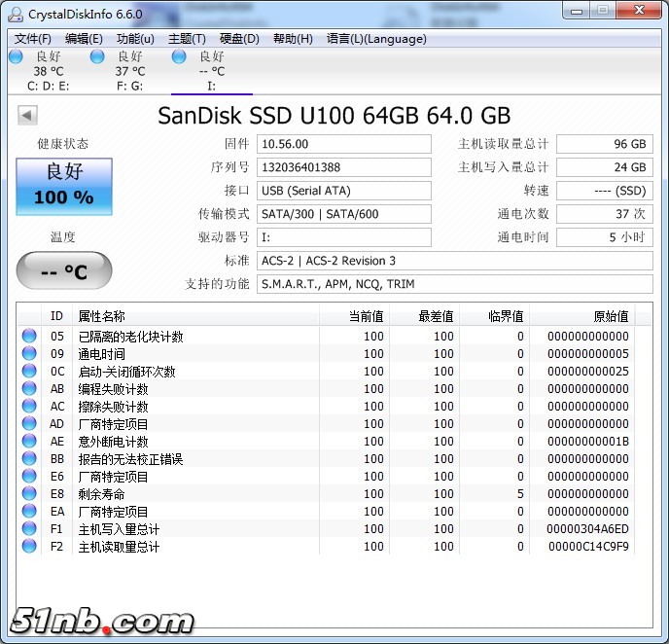Click the 良好 100 % health status button
Image resolution: width=669 pixels, height=644 pixels.
[64, 187]
